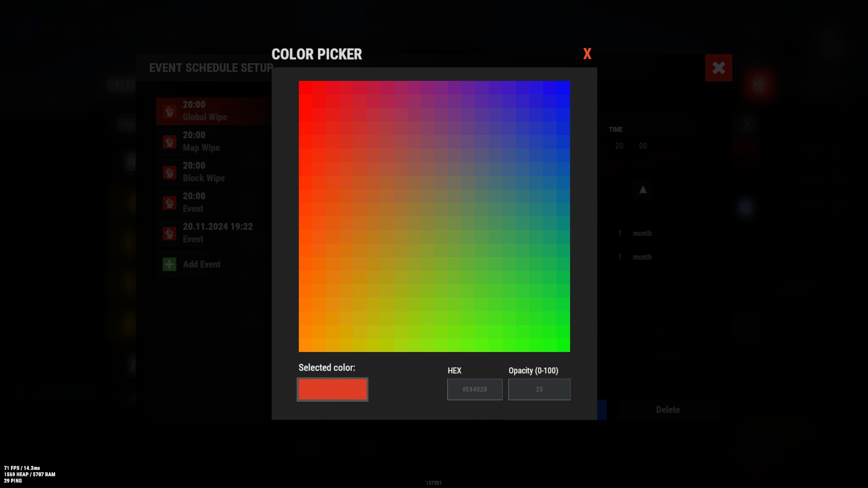Click the 20.11.2024 Event fist icon
This screenshot has width=868, height=488.
[170, 234]
